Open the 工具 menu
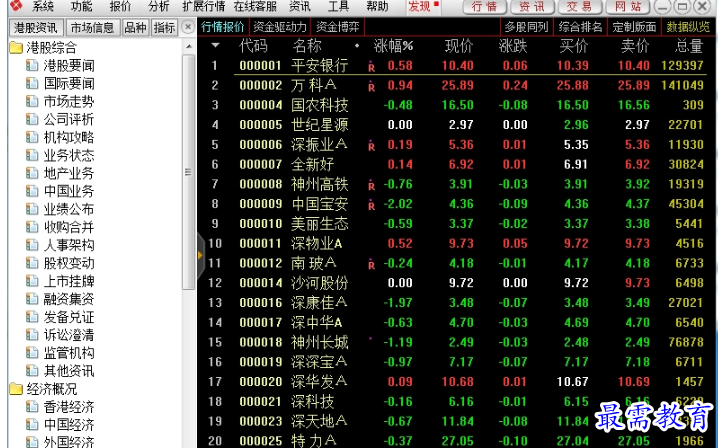Image resolution: width=719 pixels, height=448 pixels. 338,6
